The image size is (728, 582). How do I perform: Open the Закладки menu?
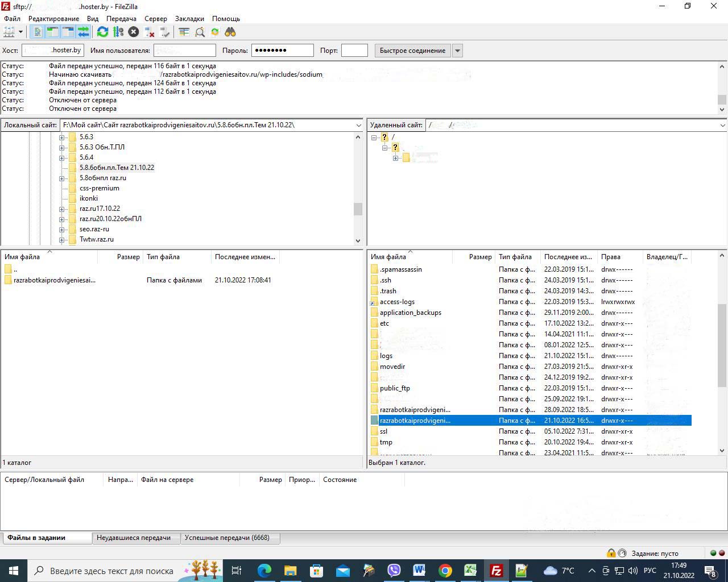189,19
